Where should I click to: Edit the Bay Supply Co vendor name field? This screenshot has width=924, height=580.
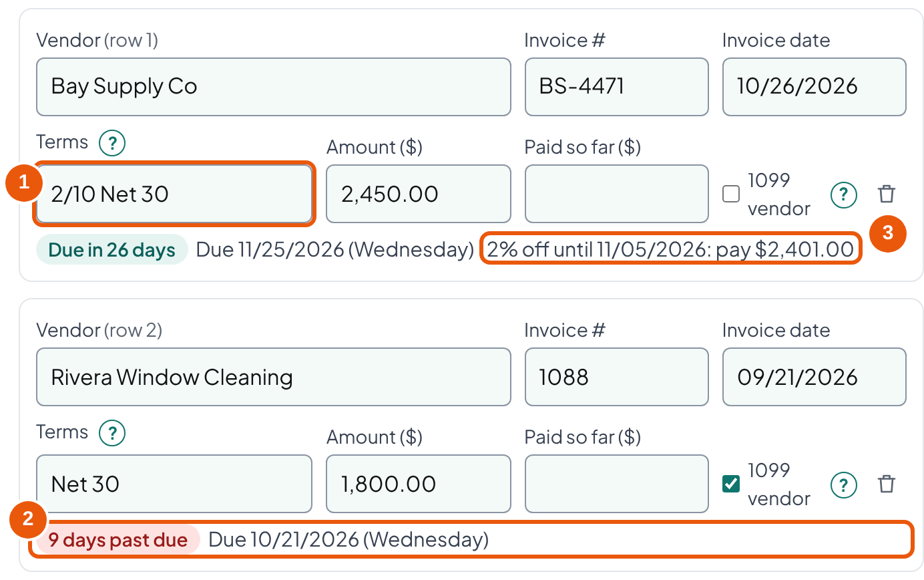pos(274,87)
